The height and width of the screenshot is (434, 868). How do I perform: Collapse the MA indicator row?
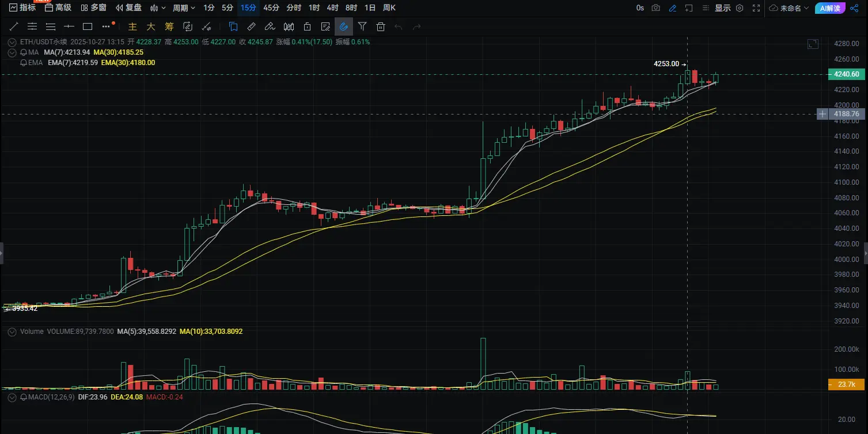tap(13, 52)
